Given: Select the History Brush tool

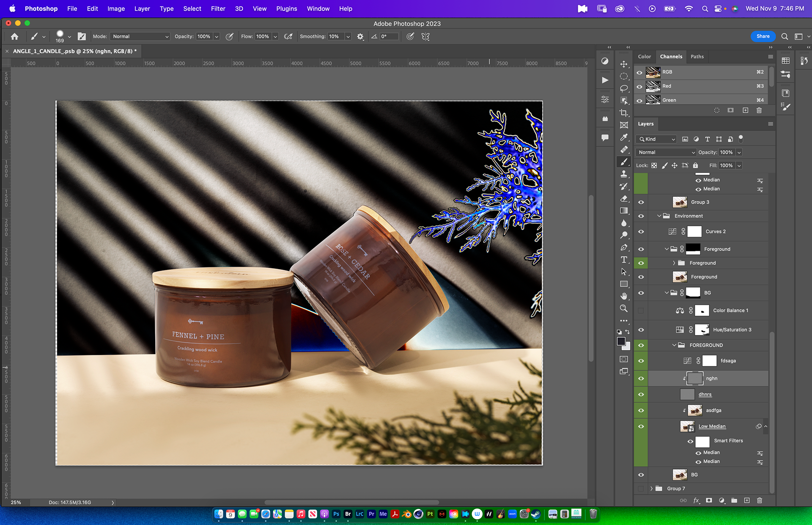Looking at the screenshot, I should point(624,186).
